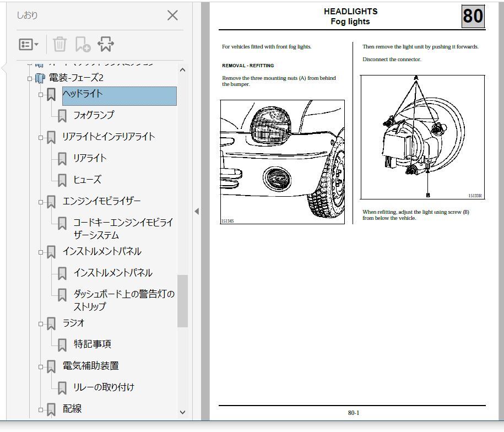Image resolution: width=504 pixels, height=432 pixels.
Task: Click the bookmarks panel scrollbar thumb
Action: click(x=182, y=301)
